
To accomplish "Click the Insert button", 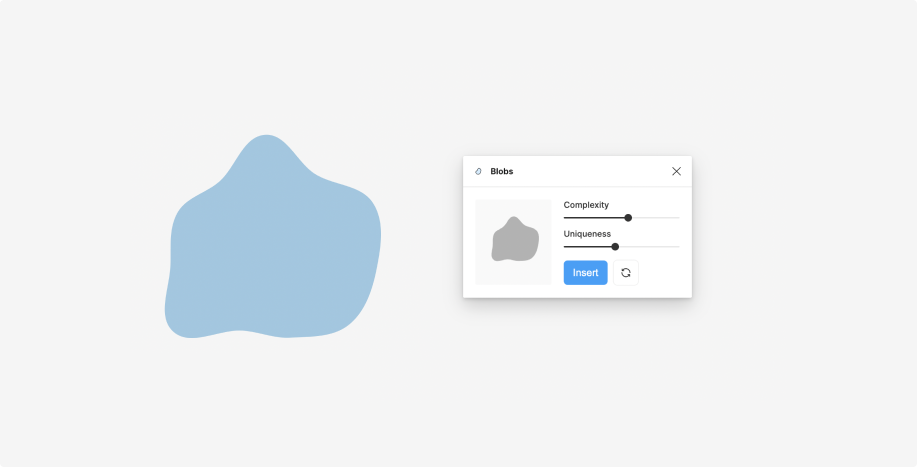I will 585,273.
